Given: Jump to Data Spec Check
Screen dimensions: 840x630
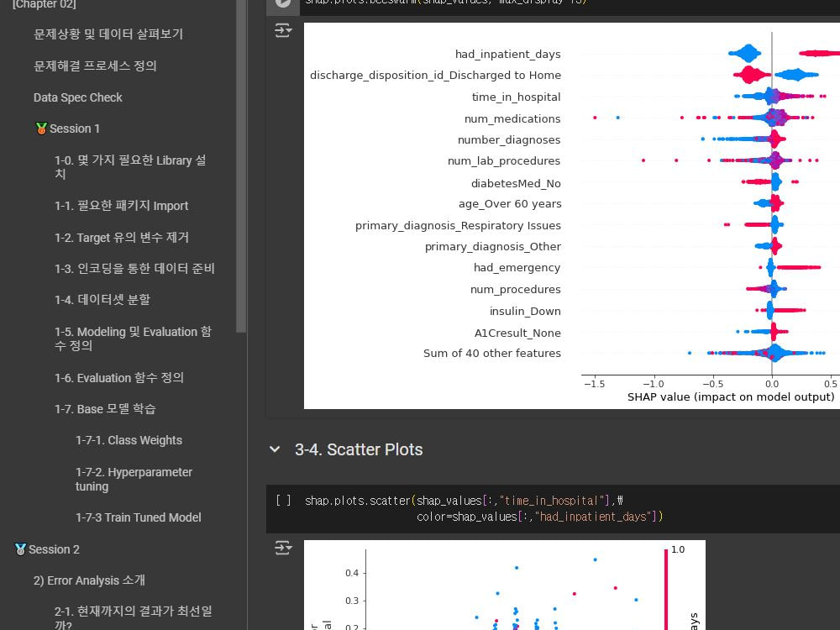Looking at the screenshot, I should 77,97.
